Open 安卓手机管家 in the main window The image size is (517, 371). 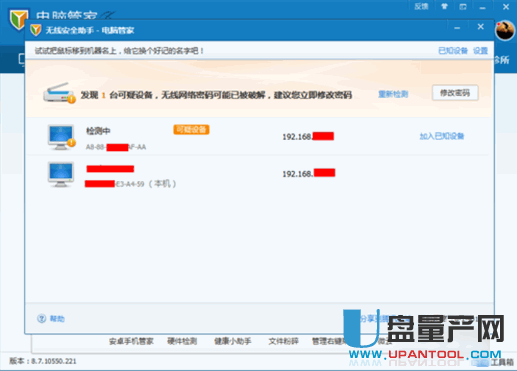[131, 341]
